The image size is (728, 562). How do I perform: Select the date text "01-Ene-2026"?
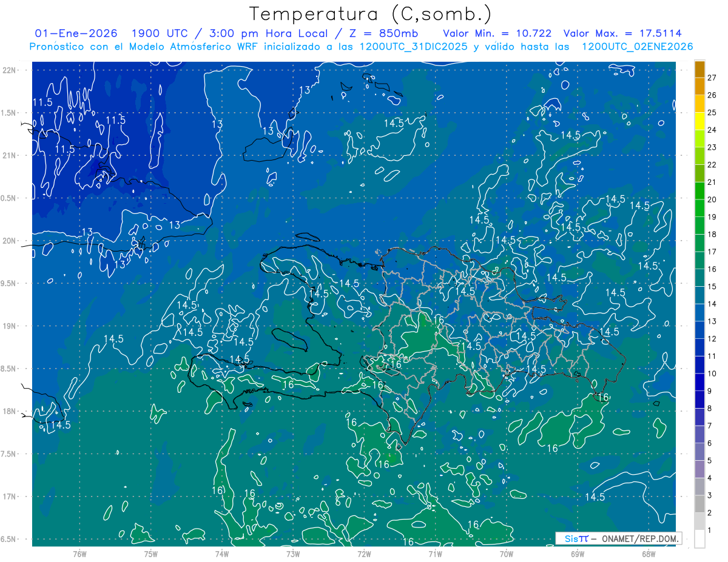click(x=76, y=33)
